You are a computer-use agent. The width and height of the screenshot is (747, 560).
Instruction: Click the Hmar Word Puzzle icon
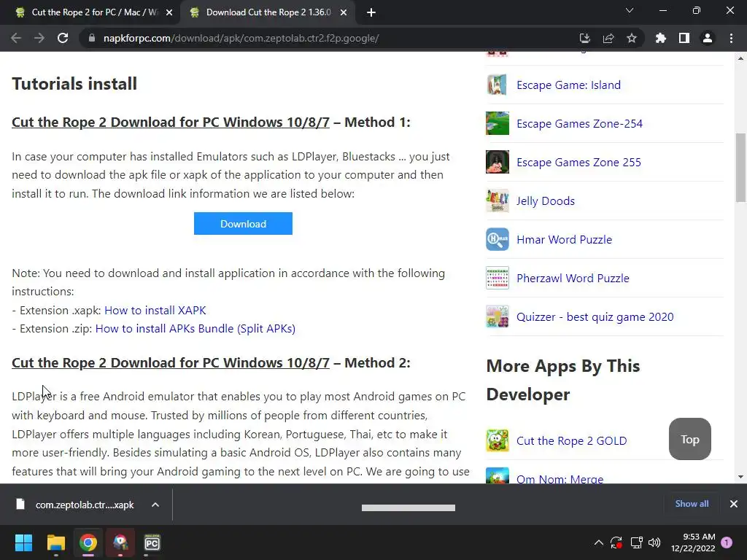click(x=498, y=239)
